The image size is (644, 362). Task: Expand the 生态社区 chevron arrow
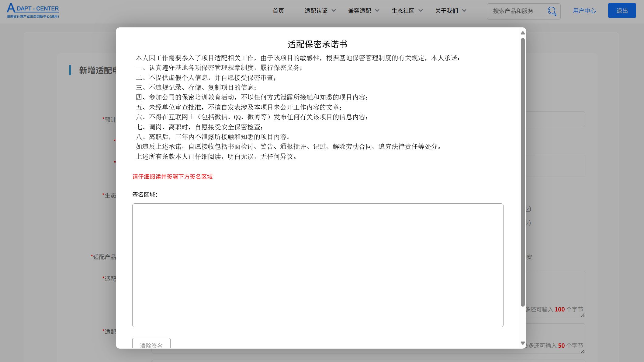point(421,11)
